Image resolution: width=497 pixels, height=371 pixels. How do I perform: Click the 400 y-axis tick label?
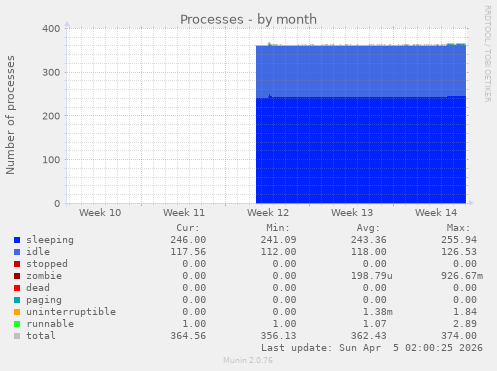click(51, 29)
